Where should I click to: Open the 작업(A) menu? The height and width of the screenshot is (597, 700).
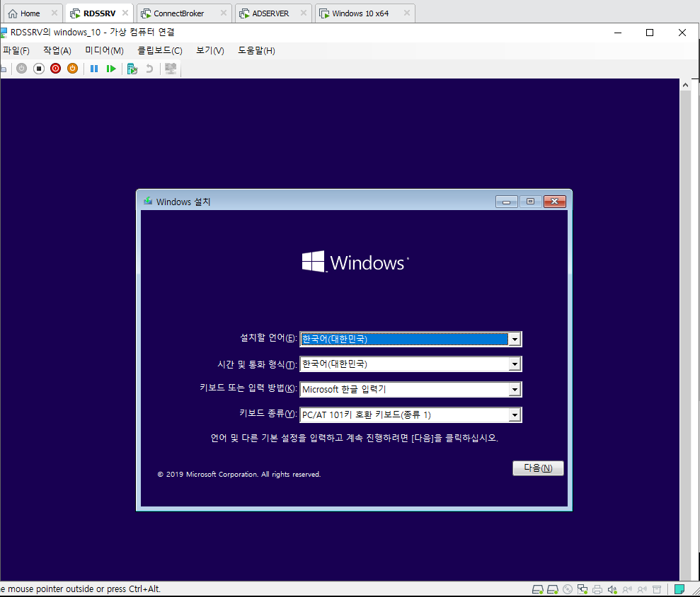click(x=57, y=51)
